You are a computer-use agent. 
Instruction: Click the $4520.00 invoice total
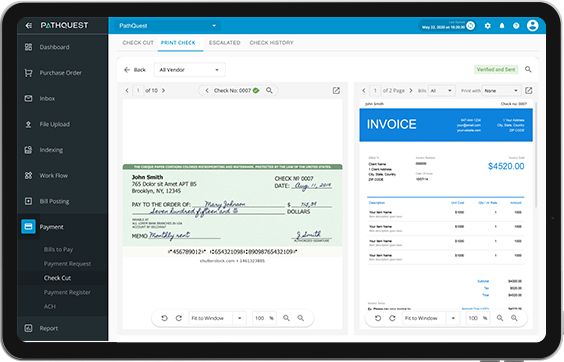point(506,166)
